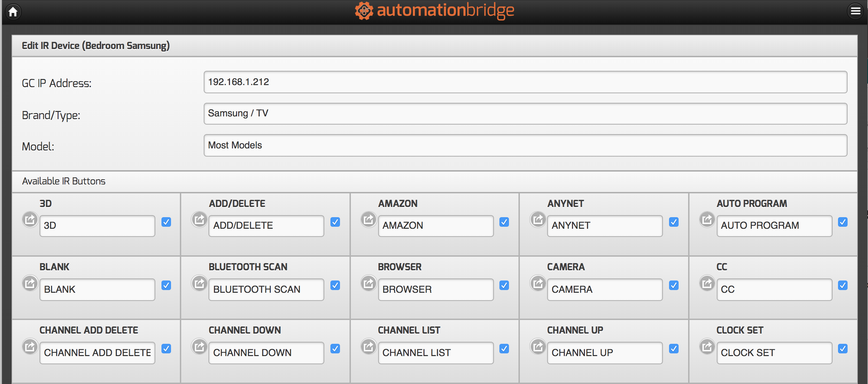Click the GC IP Address field
This screenshot has height=384, width=868.
point(525,82)
